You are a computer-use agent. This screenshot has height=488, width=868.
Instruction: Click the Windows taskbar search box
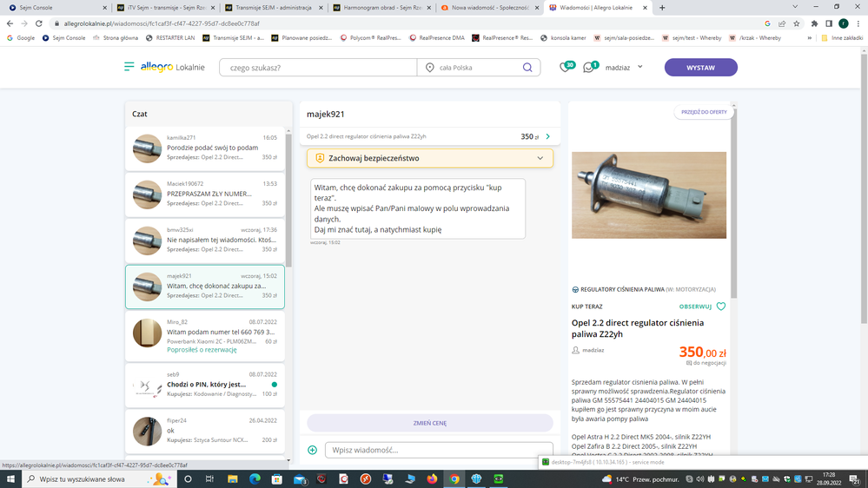(x=98, y=479)
